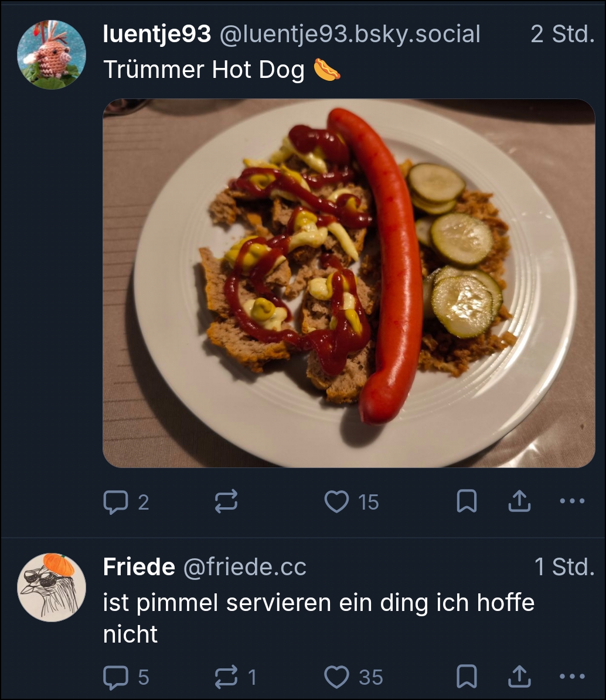Open more options menu on Friede's reply
This screenshot has height=700, width=606.
(572, 677)
